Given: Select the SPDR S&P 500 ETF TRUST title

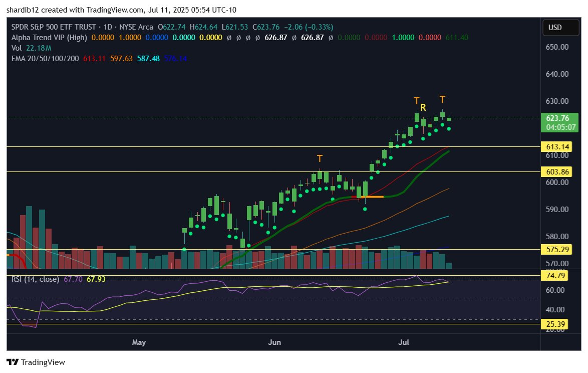Looking at the screenshot, I should pyautogui.click(x=54, y=27).
